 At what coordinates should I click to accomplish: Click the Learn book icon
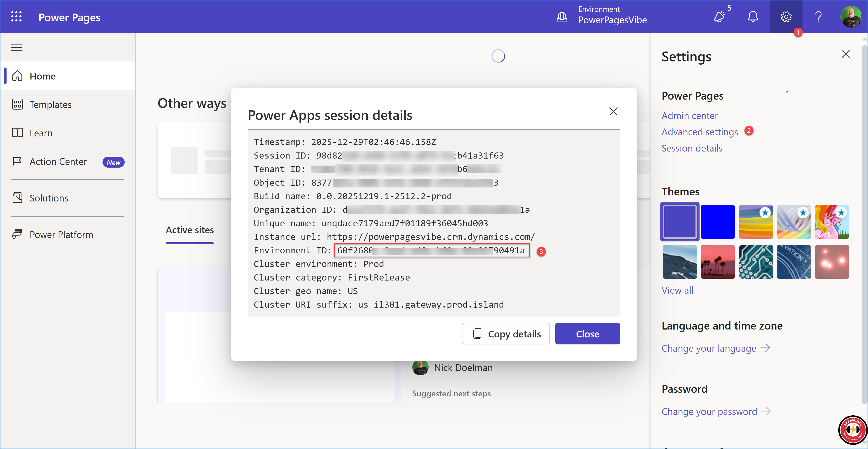coord(18,133)
